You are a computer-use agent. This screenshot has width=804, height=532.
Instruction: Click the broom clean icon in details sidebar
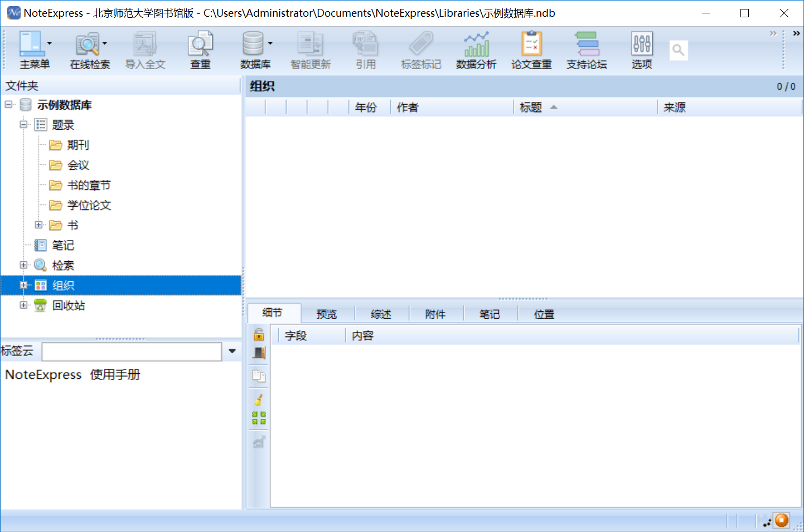[x=259, y=399]
